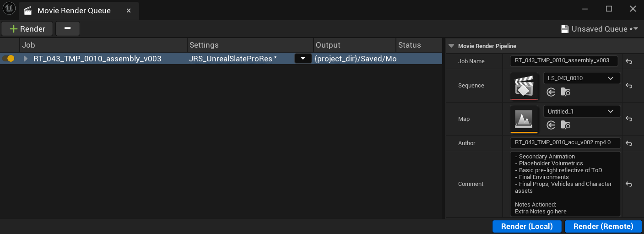
Task: Toggle the enabled switch for RT_043_TMP_0010_assembly_v003 job
Action: 8,59
